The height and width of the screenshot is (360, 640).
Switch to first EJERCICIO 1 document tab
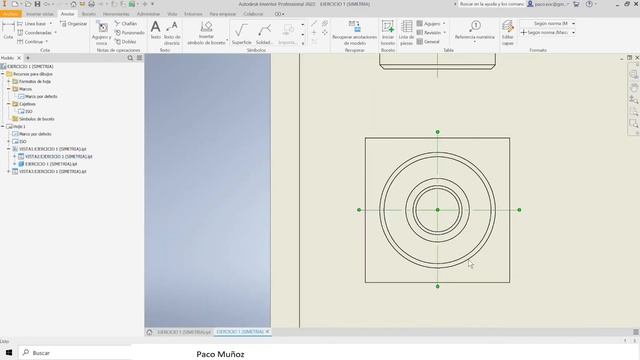pos(184,332)
